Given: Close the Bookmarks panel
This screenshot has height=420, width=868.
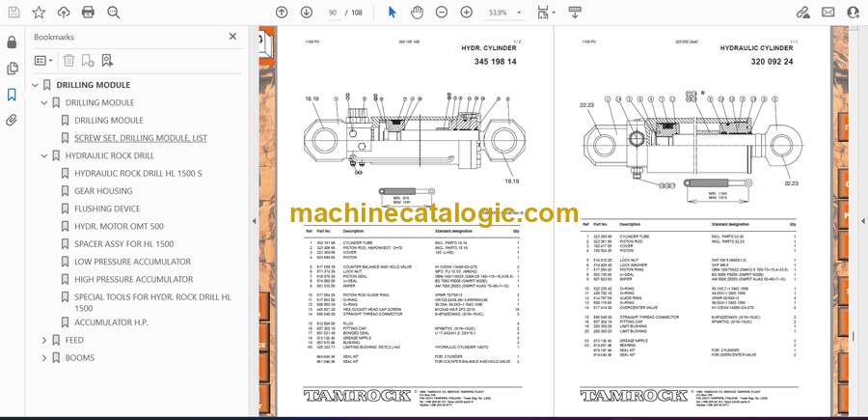Looking at the screenshot, I should tap(232, 37).
